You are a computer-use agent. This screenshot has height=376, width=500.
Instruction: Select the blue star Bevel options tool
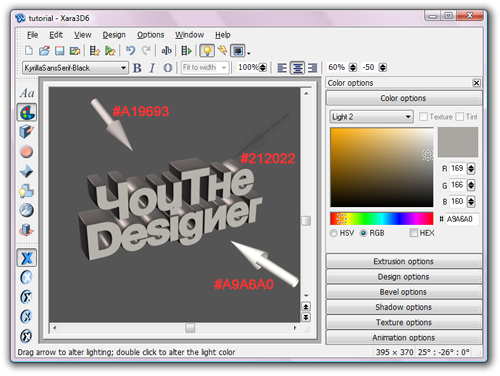27,172
